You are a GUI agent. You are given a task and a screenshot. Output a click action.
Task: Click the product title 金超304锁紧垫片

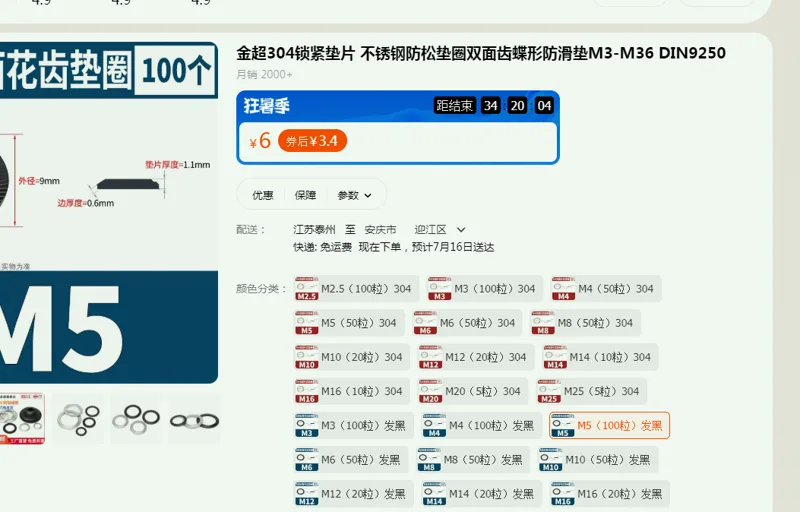point(481,53)
